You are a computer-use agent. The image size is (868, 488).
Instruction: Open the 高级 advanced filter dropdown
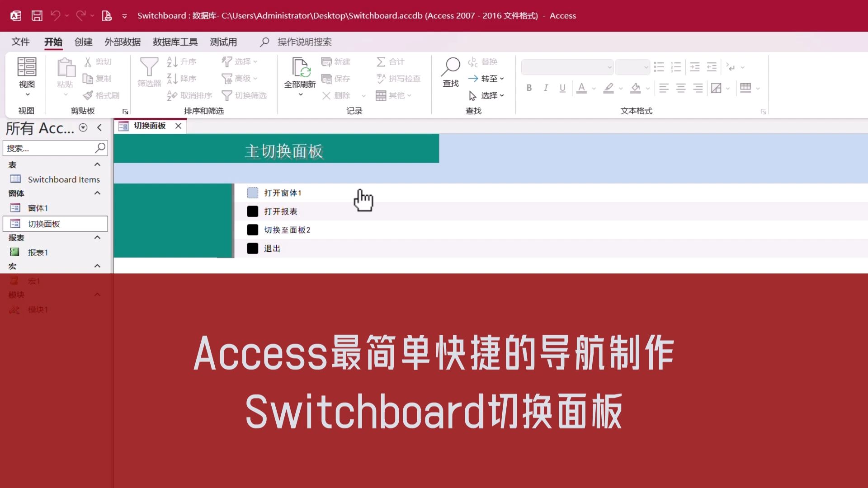pos(239,79)
